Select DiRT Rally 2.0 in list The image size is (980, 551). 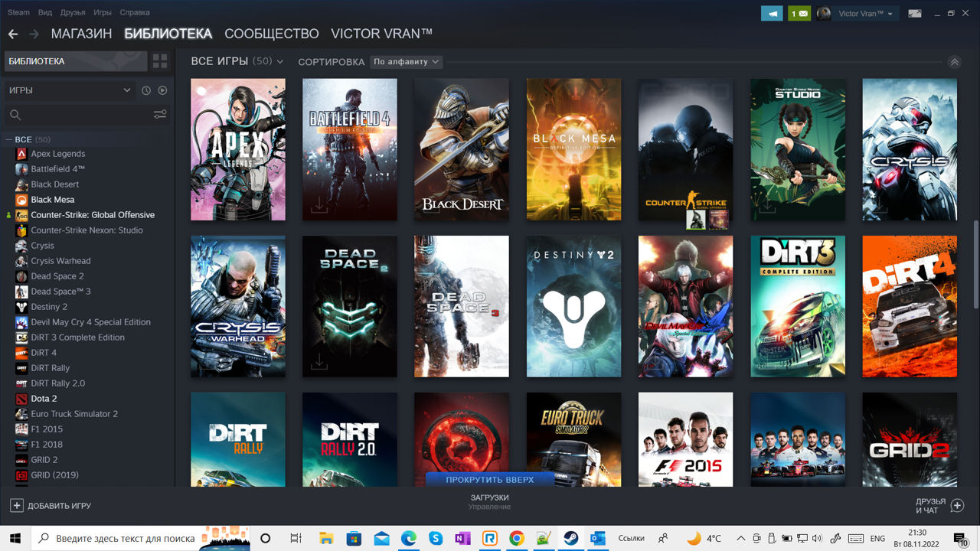57,383
